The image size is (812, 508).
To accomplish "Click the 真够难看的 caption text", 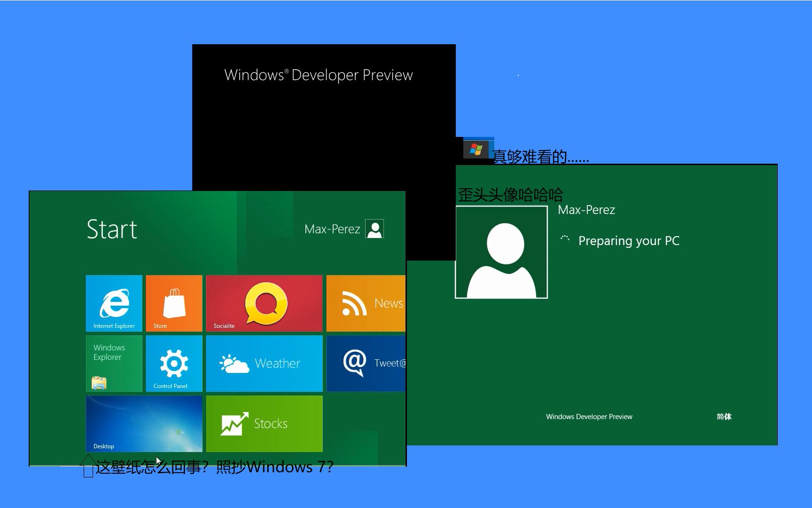I will pos(540,157).
